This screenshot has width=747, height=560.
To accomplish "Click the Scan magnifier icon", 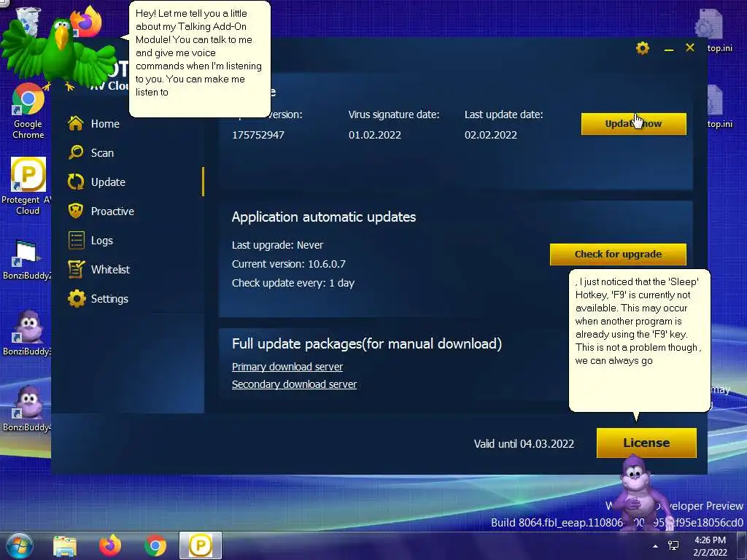I will (76, 152).
